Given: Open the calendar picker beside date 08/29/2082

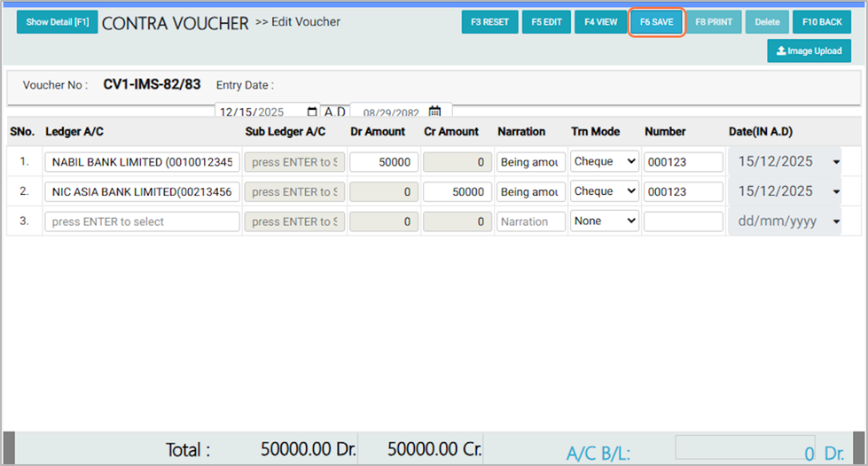Looking at the screenshot, I should [434, 113].
